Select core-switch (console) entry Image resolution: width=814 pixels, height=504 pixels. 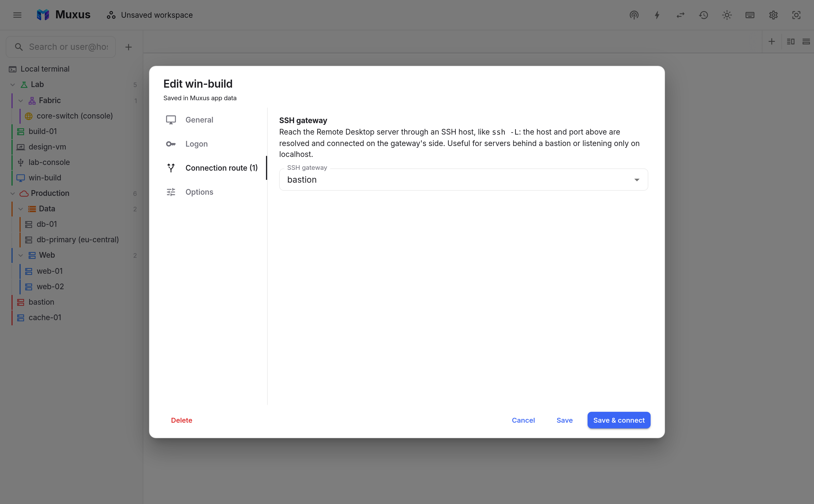click(x=75, y=116)
